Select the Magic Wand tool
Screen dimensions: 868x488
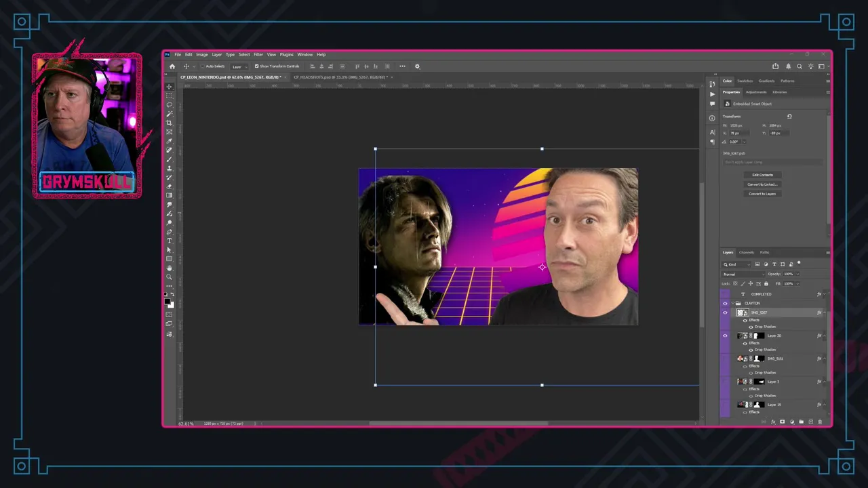click(170, 114)
